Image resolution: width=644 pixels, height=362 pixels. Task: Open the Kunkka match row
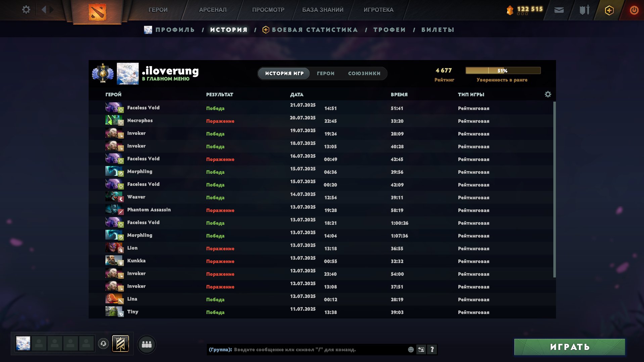(321, 261)
